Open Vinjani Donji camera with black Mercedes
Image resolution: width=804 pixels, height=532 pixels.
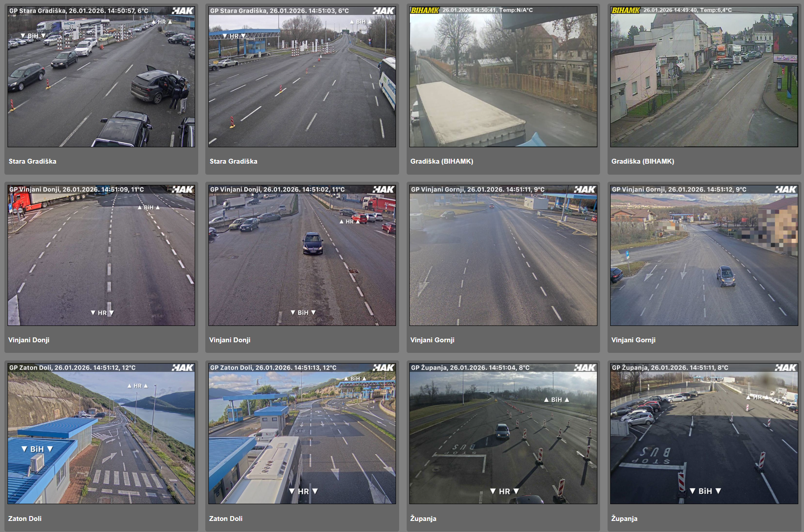(302, 256)
